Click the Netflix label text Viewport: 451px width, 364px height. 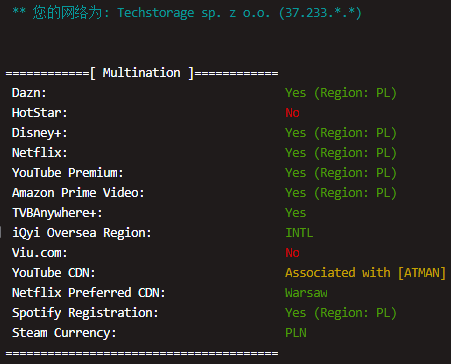40,153
